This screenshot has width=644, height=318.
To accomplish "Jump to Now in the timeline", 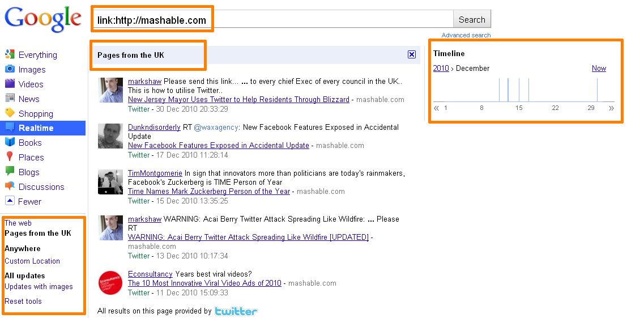I will point(599,68).
